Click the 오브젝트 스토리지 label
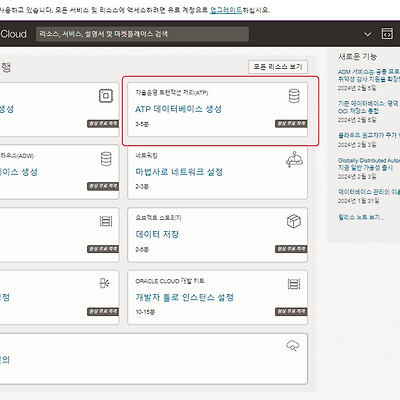This screenshot has width=400, height=400. click(x=158, y=218)
